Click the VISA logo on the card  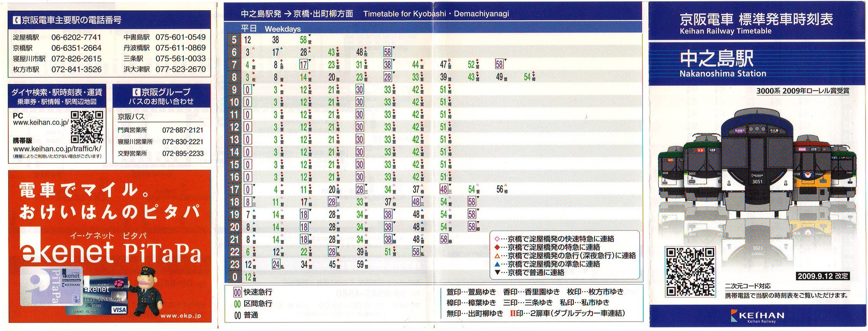(119, 310)
